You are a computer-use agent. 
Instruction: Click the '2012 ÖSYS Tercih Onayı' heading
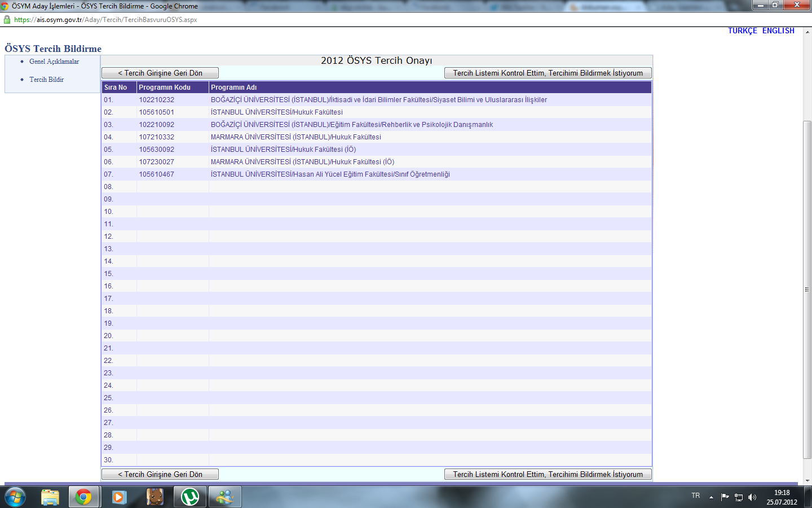[377, 60]
